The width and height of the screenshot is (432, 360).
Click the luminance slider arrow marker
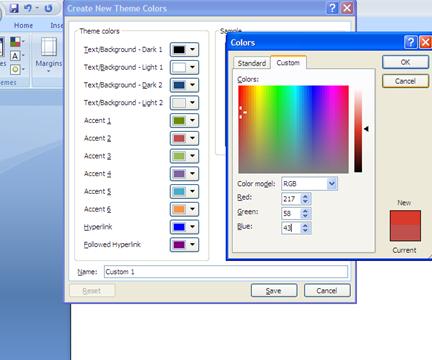(x=366, y=129)
